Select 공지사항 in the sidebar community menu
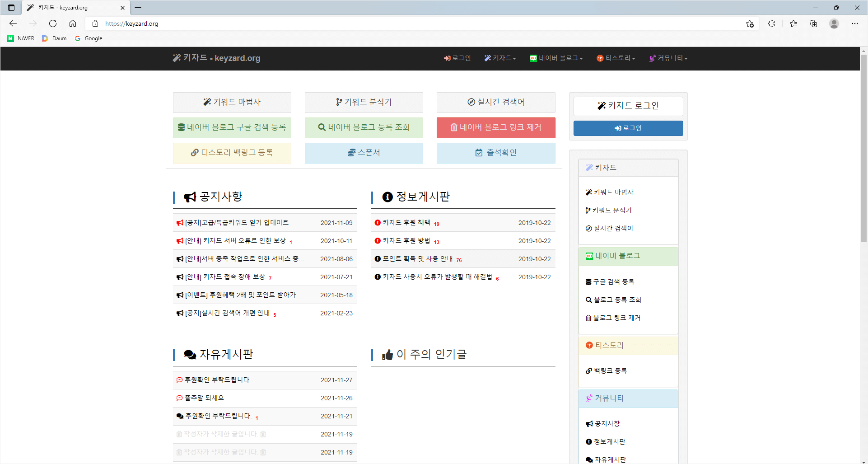The width and height of the screenshot is (868, 464). pos(602,424)
